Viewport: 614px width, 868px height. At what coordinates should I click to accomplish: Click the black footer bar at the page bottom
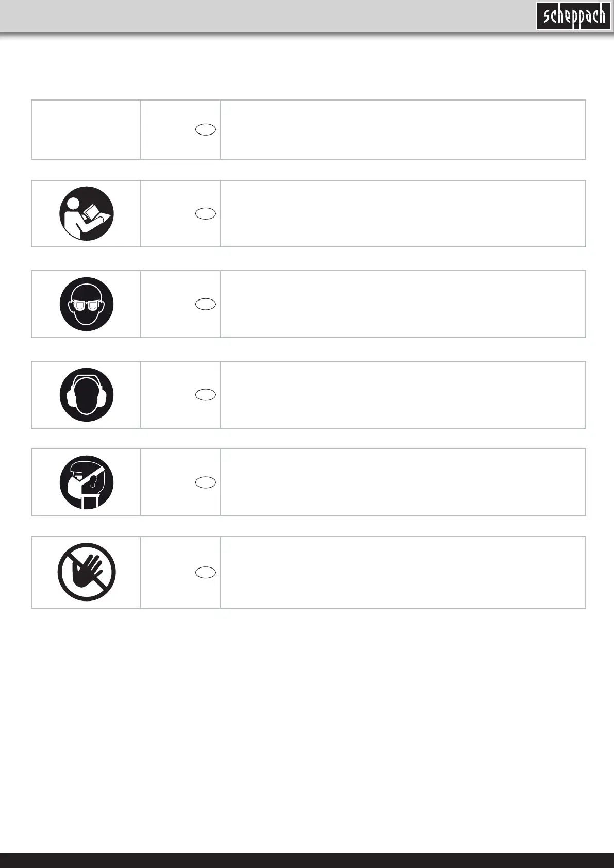[x=307, y=860]
